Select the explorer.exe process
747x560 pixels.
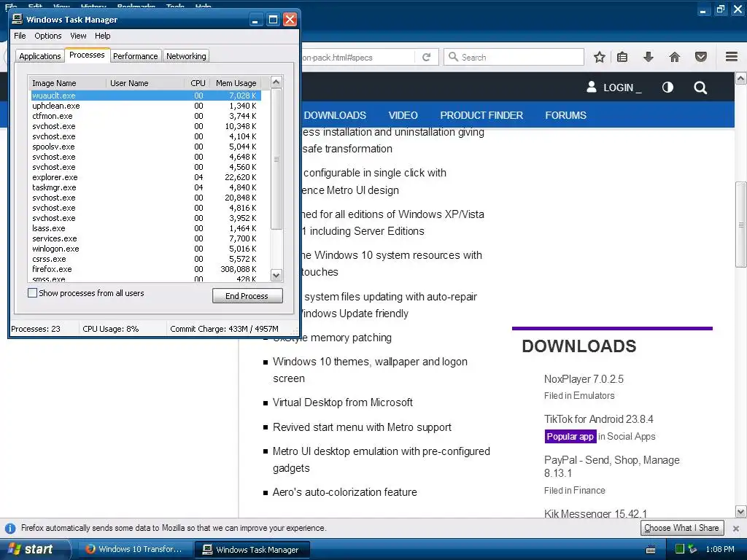[146, 177]
